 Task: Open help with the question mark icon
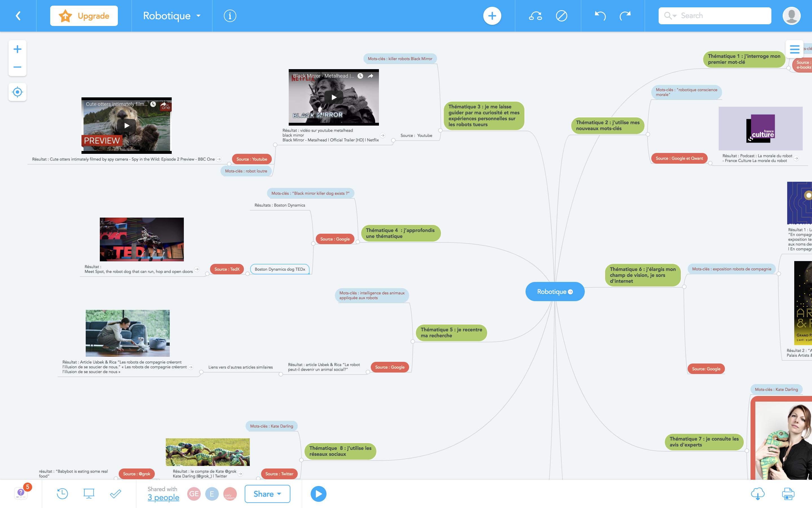click(21, 493)
